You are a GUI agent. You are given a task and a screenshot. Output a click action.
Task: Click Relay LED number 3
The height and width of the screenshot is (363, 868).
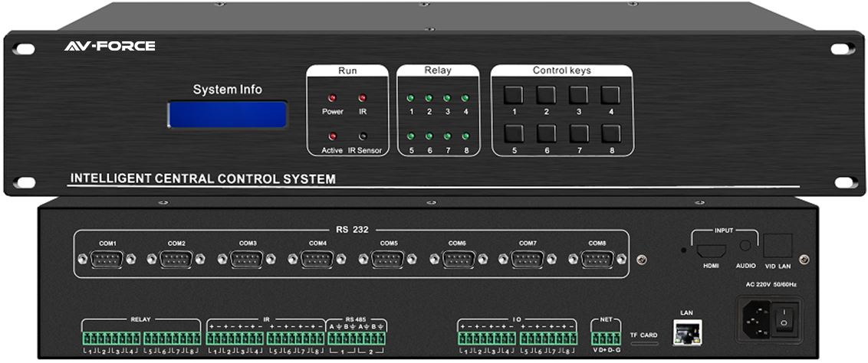point(447,99)
